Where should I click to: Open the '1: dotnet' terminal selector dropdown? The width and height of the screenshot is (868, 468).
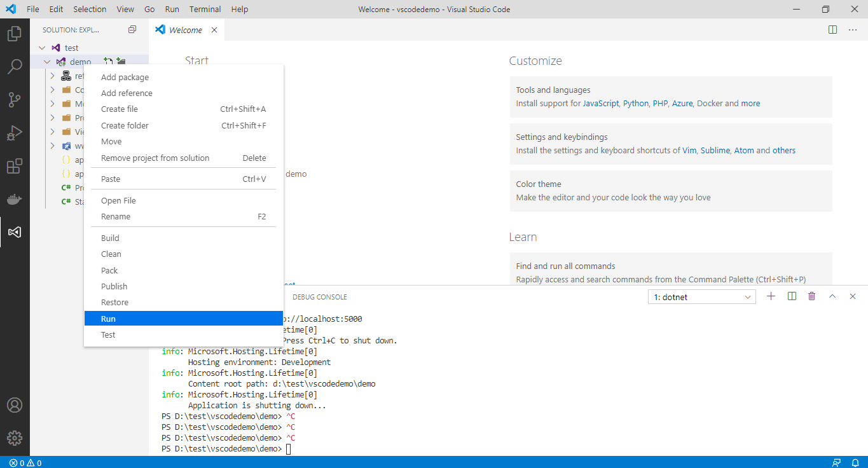point(702,297)
